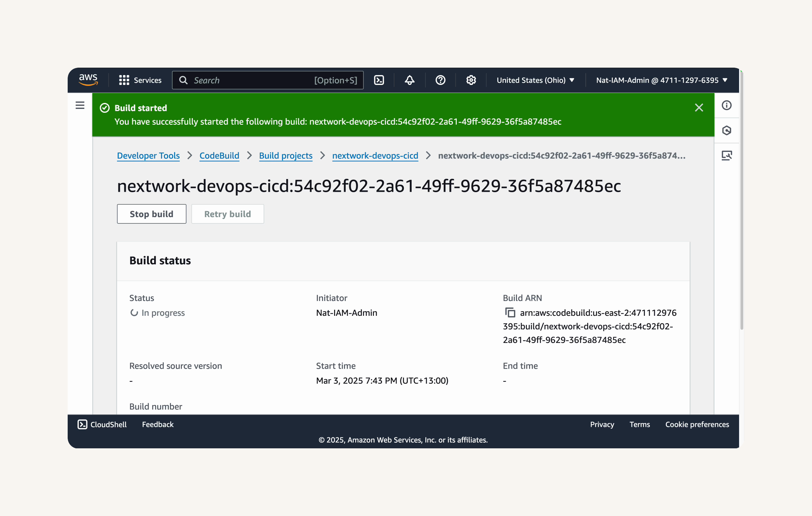This screenshot has width=812, height=516.
Task: Open the hexagon tools panel icon
Action: pyautogui.click(x=727, y=130)
